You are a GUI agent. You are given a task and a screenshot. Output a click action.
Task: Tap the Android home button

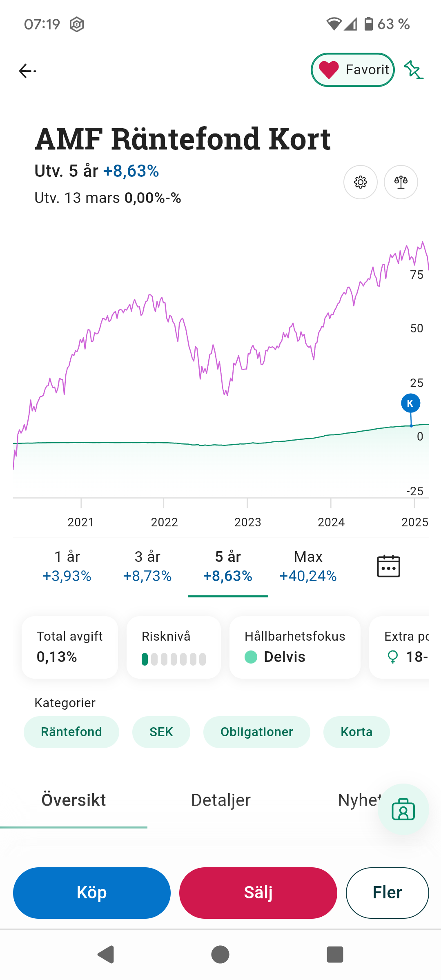pos(220,955)
